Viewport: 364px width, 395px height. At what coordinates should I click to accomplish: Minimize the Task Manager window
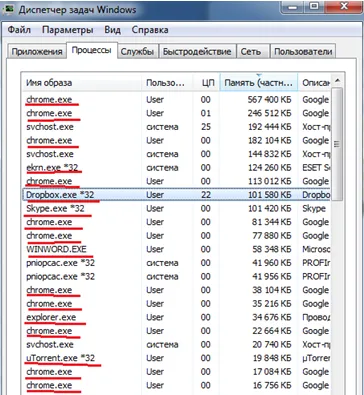tap(292, 7)
